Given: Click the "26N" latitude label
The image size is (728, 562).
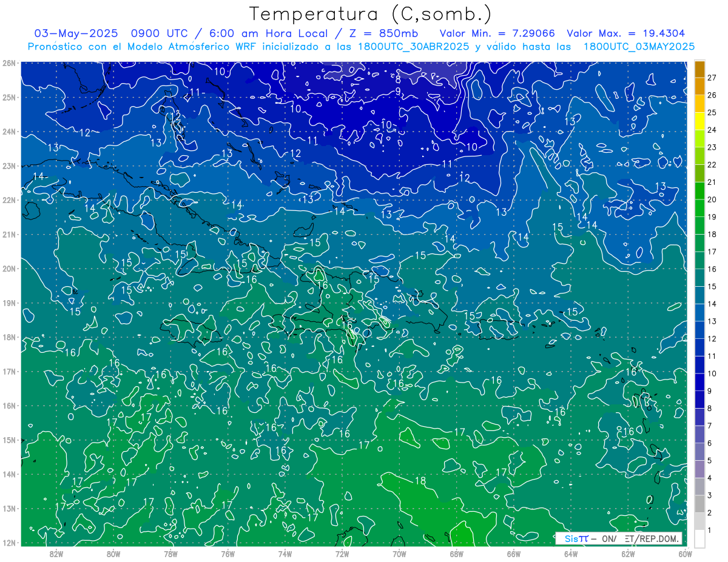Looking at the screenshot, I should coord(8,62).
